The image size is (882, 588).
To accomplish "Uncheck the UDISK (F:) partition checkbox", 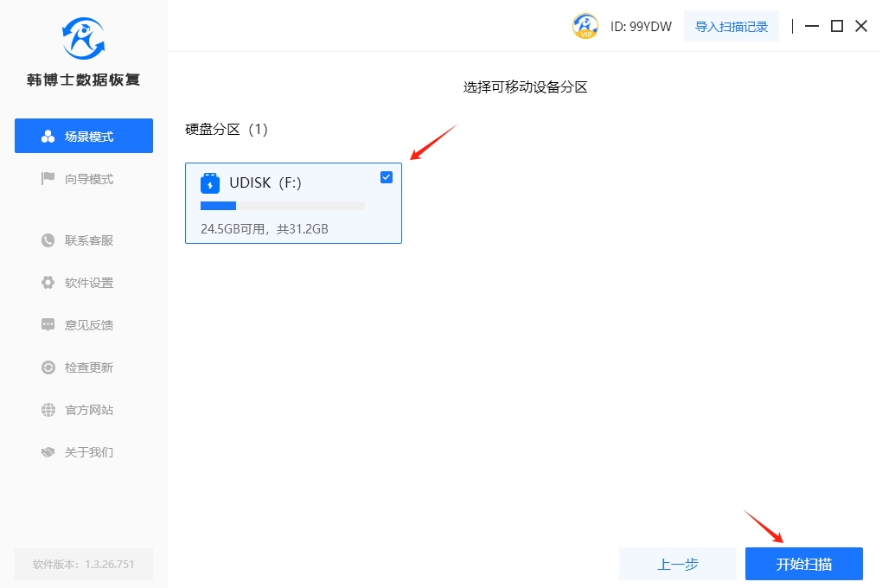I will pyautogui.click(x=387, y=177).
